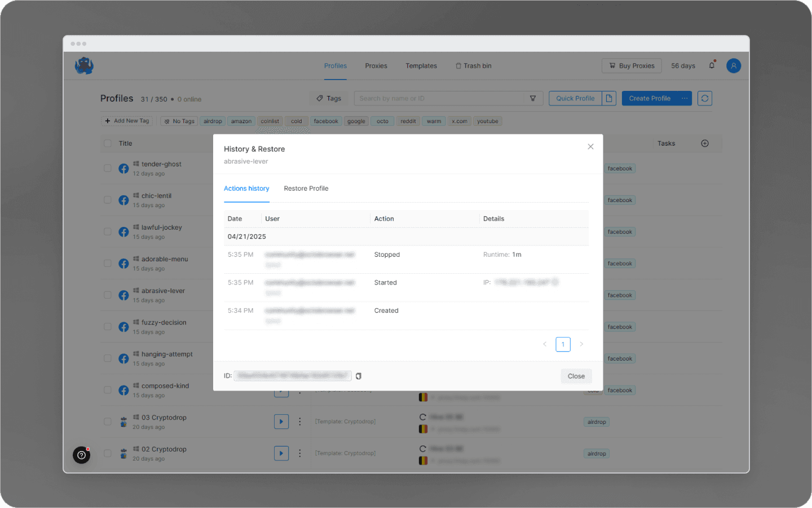Select the 03 Cryptodrop profile checkbox
This screenshot has height=508, width=812.
[x=108, y=422]
